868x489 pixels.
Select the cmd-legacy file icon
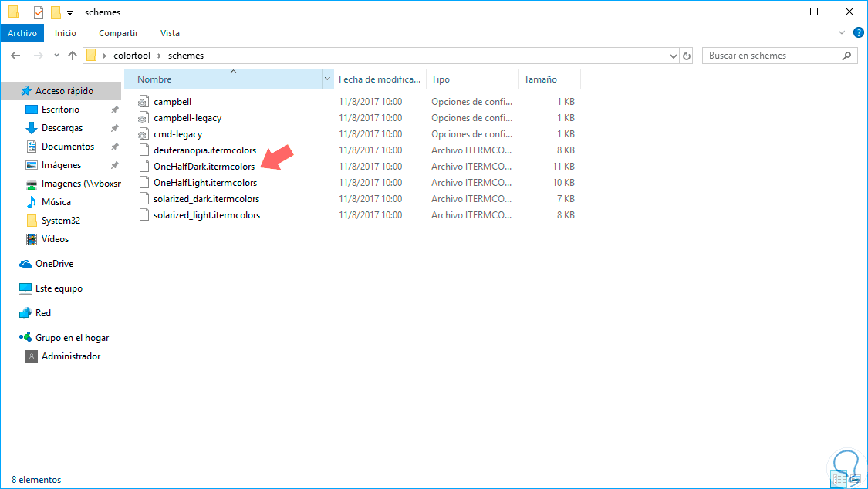[x=144, y=134]
